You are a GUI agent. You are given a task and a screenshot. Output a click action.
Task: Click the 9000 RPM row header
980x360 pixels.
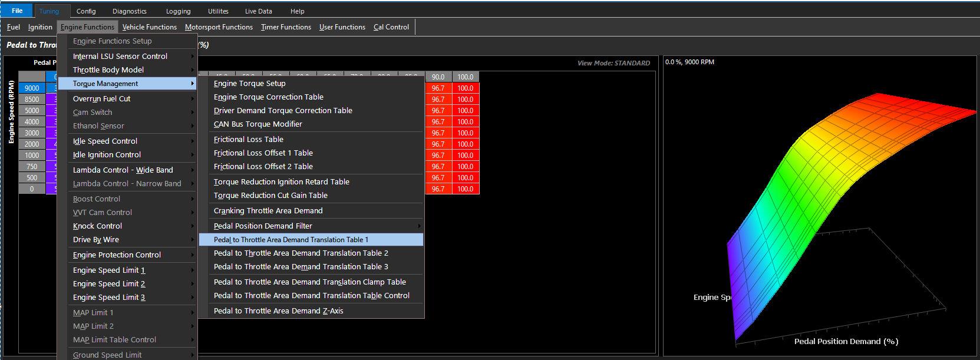[32, 88]
